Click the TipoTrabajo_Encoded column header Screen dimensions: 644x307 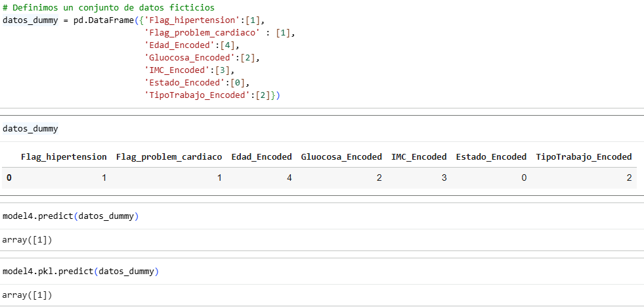(x=584, y=157)
